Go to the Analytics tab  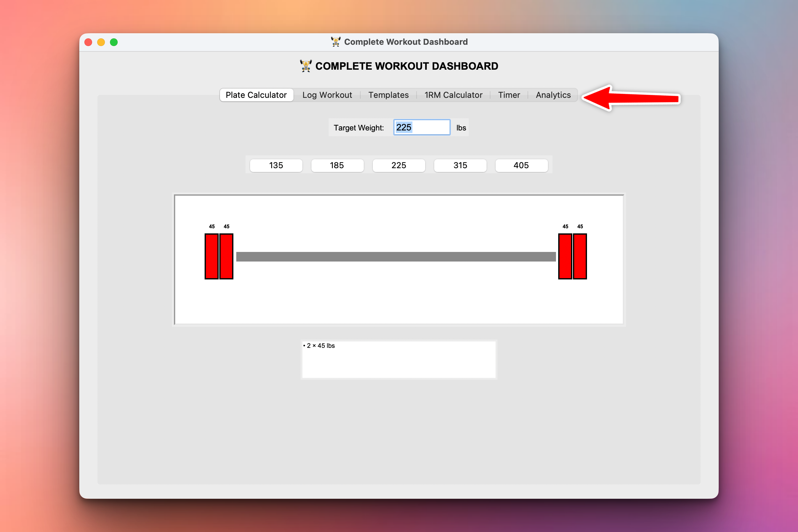tap(553, 95)
